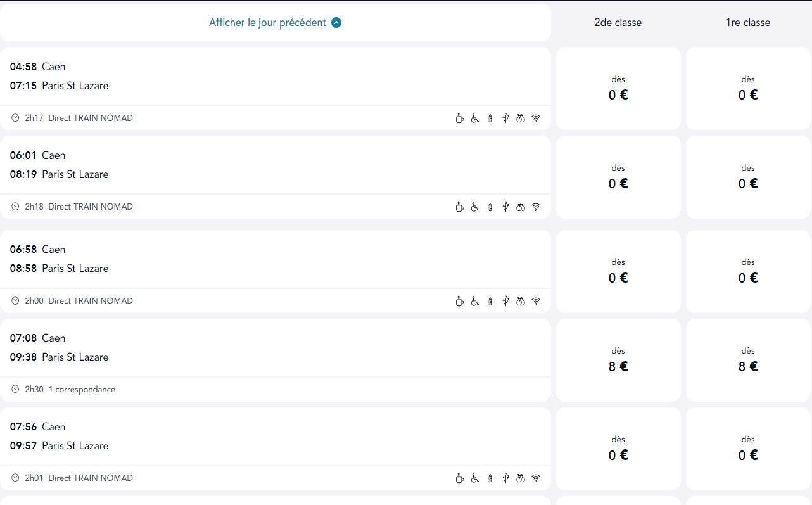Click the Wi-Fi icon on the 06:58 train
Image resolution: width=812 pixels, height=505 pixels.
[x=536, y=301]
